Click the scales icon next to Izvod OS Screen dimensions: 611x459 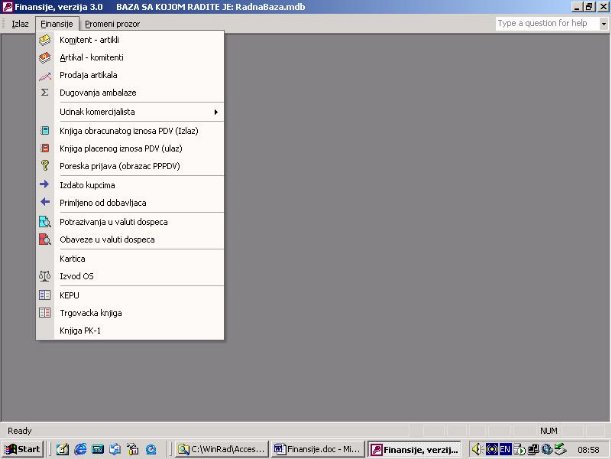click(44, 276)
